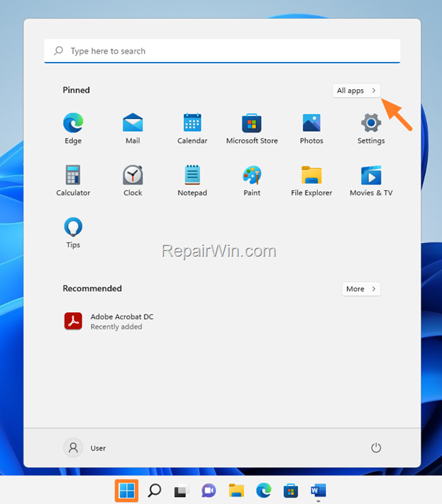Open Microsoft Store on the taskbar
This screenshot has width=442, height=504.
(291, 490)
